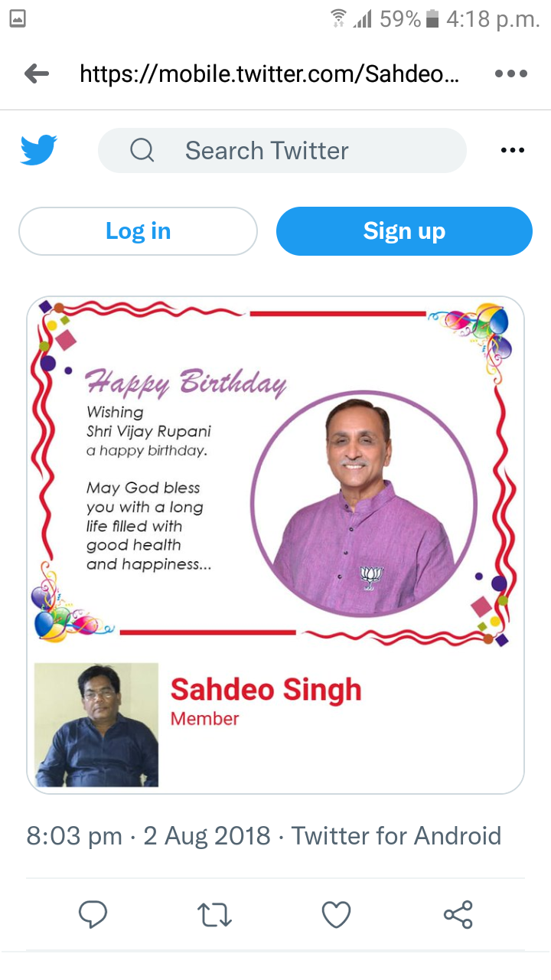The height and width of the screenshot is (980, 551).
Task: Like the tweet by tapping the heart
Action: click(x=335, y=913)
